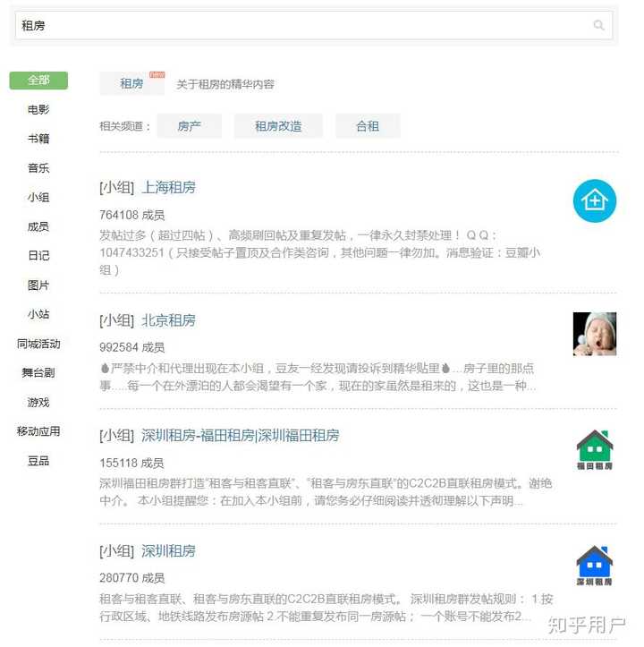Show 图片 search results
Viewport: 644px width, 647px height.
coord(38,285)
